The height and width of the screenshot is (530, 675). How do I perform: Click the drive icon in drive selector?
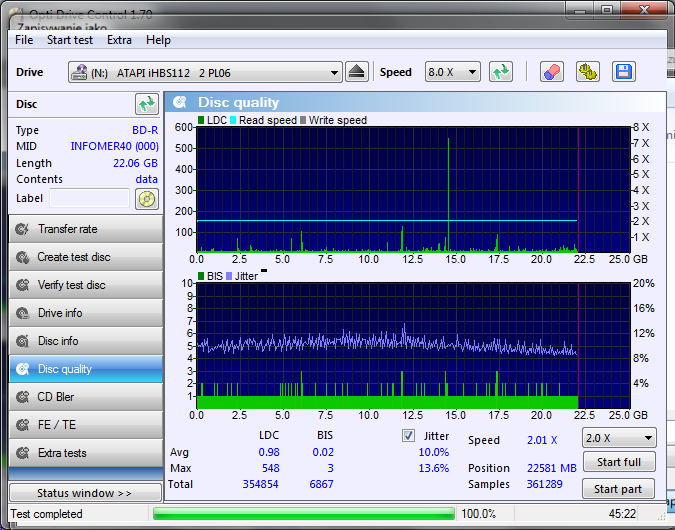click(79, 72)
